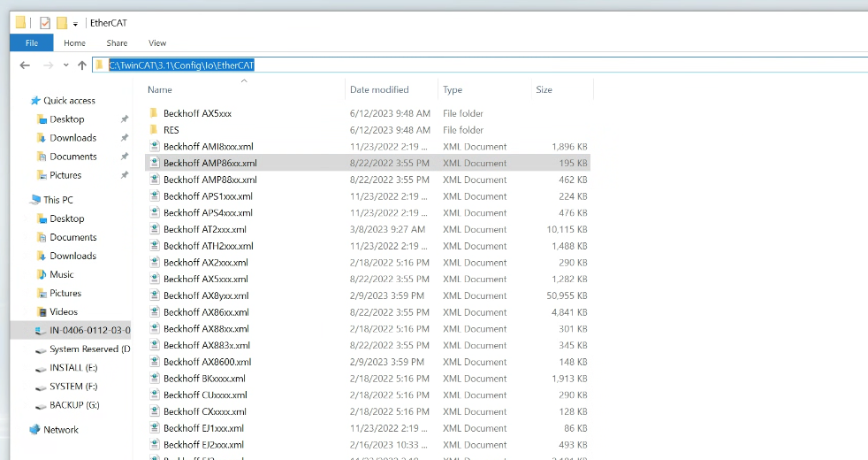
Task: Open pinned Pictures under Quick access
Action: [x=65, y=175]
